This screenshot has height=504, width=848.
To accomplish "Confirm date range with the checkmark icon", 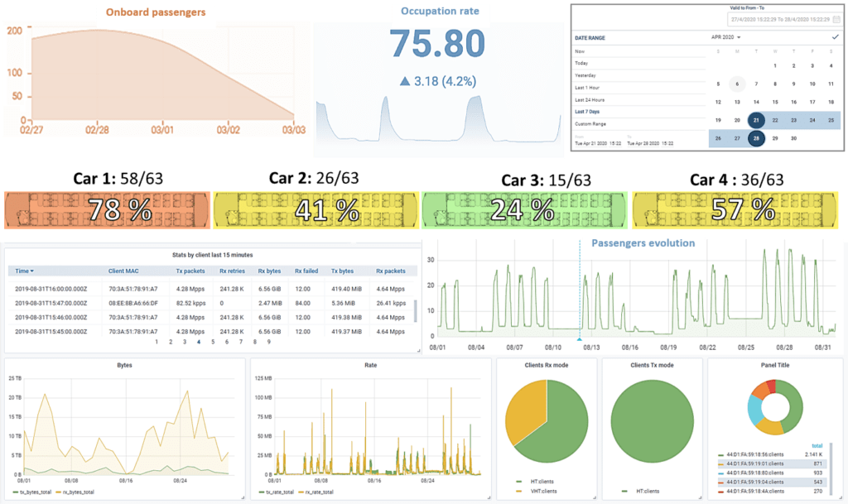I will pyautogui.click(x=835, y=37).
